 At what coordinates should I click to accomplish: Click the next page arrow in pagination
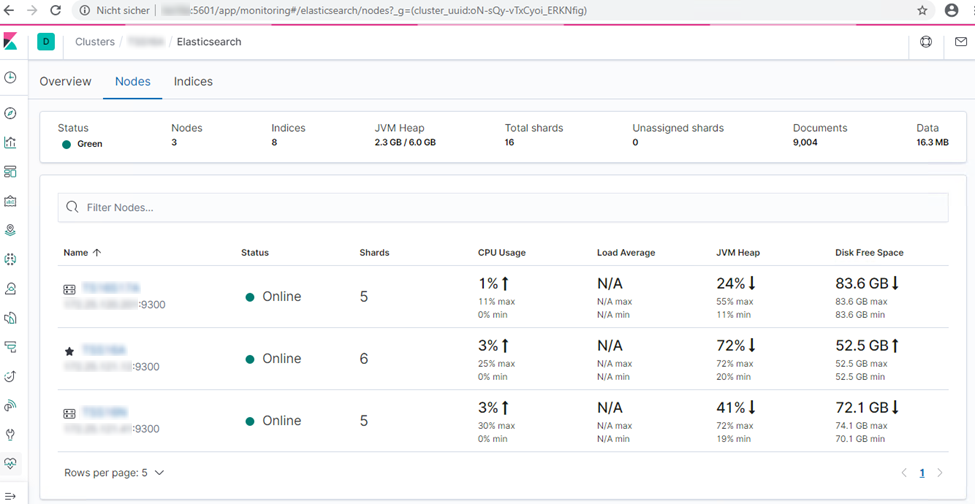click(x=940, y=473)
